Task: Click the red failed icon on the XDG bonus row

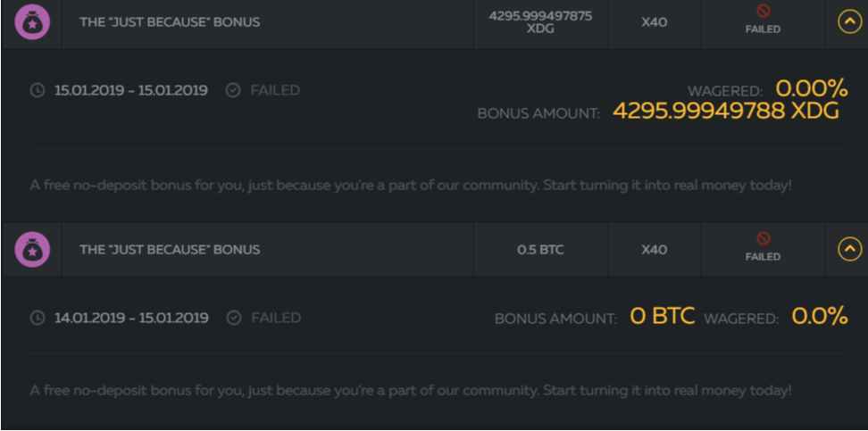Action: [x=763, y=11]
